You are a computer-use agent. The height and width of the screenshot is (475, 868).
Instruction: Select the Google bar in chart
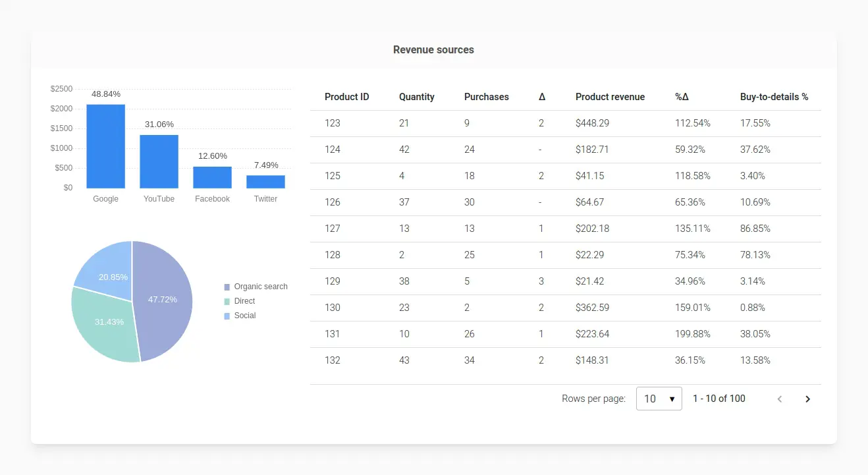point(105,146)
